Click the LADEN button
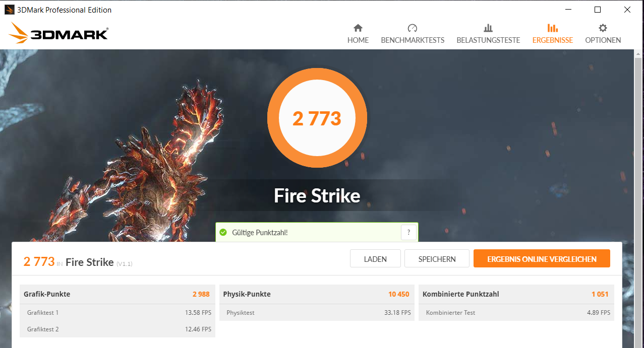Screen dimensions: 644x348 tap(375, 259)
